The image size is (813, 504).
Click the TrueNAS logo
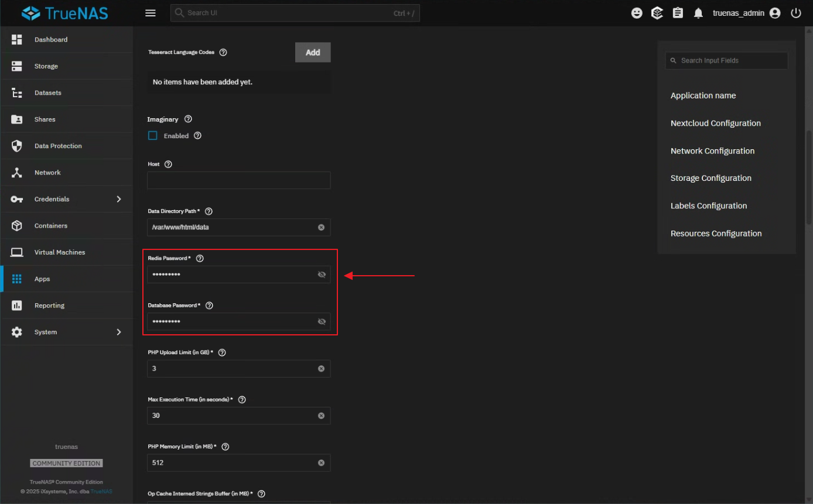coord(64,13)
